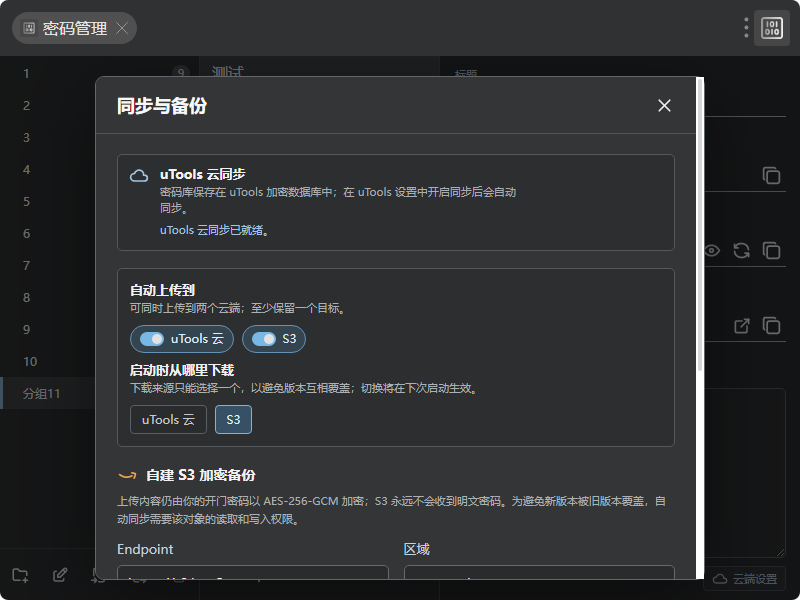Toggle password visibility with the eye icon
This screenshot has width=800, height=600.
[712, 251]
